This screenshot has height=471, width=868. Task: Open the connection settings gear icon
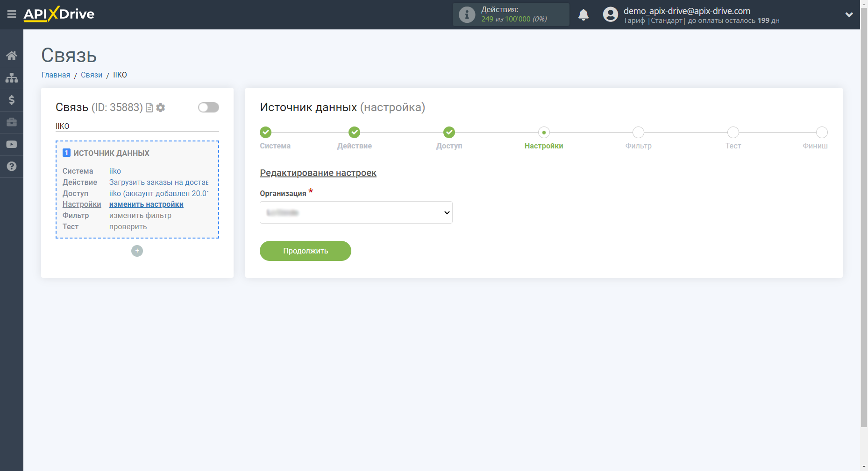tap(161, 108)
